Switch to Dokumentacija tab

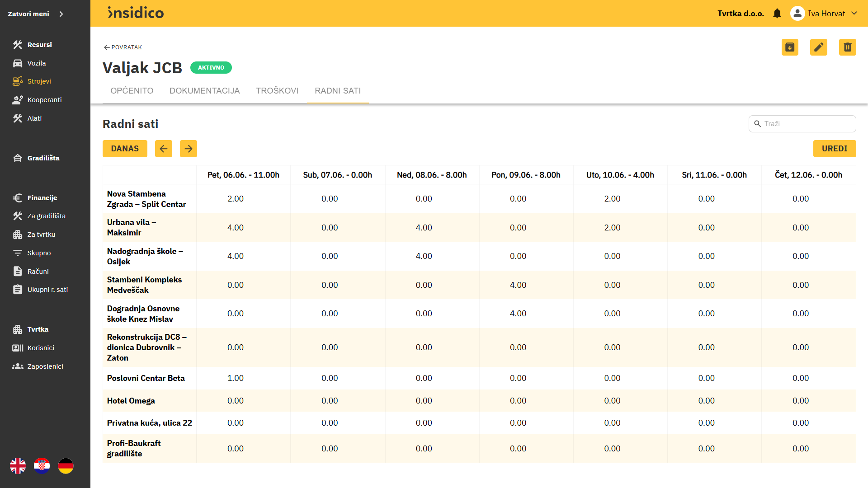pyautogui.click(x=204, y=91)
